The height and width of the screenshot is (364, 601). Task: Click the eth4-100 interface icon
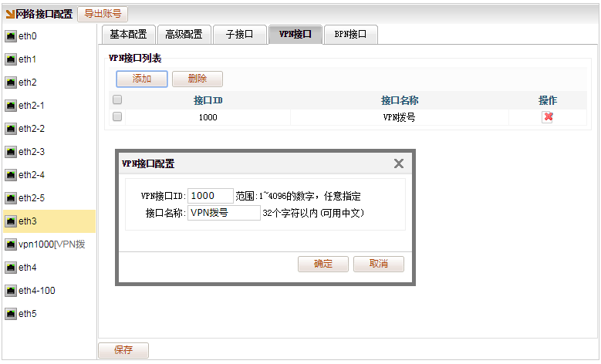pyautogui.click(x=11, y=291)
